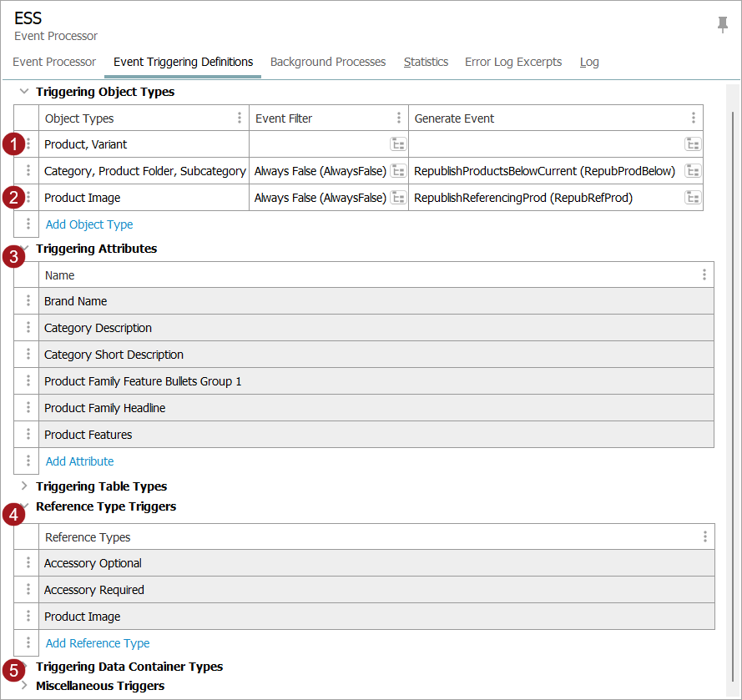This screenshot has height=700, width=742.
Task: Open Generate Event picker for Product Image row
Action: tap(693, 198)
